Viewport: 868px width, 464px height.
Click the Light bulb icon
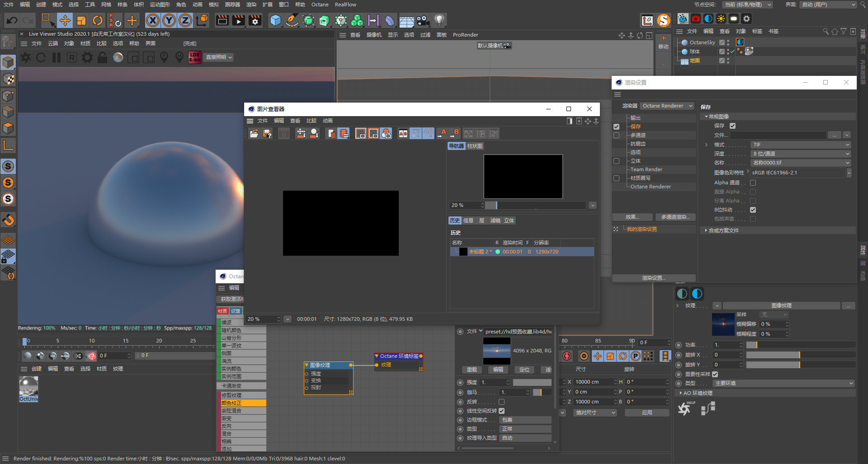tap(439, 20)
